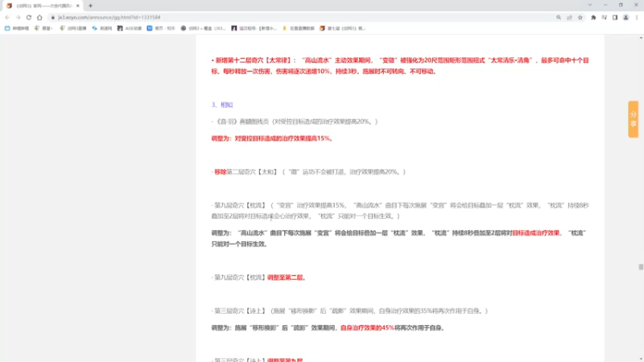Click the grey paragraph beginning '第九层奇穴' with '15%'

(x=400, y=211)
